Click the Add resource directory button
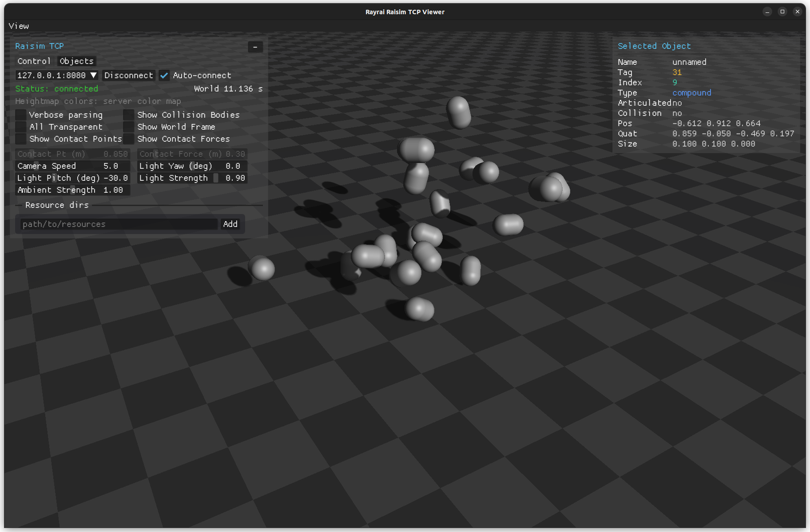 pyautogui.click(x=230, y=224)
